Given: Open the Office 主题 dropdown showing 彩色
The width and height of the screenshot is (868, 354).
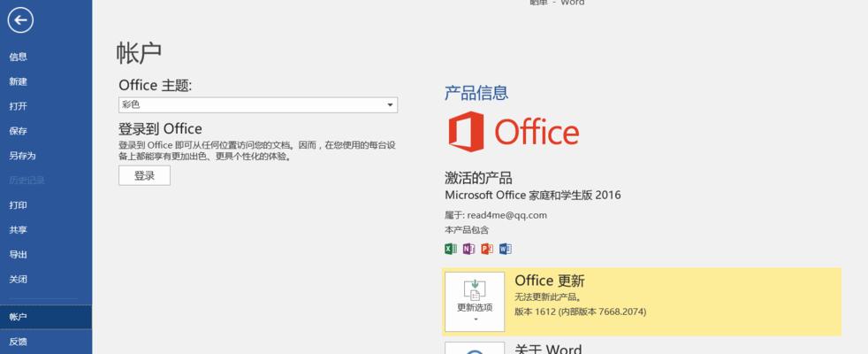Looking at the screenshot, I should click(258, 104).
